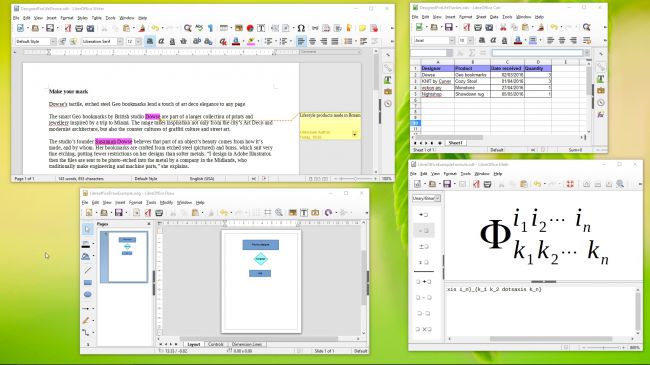Open Font Name dropdown in Calc
Image resolution: width=650 pixels, height=365 pixels.
click(x=452, y=40)
